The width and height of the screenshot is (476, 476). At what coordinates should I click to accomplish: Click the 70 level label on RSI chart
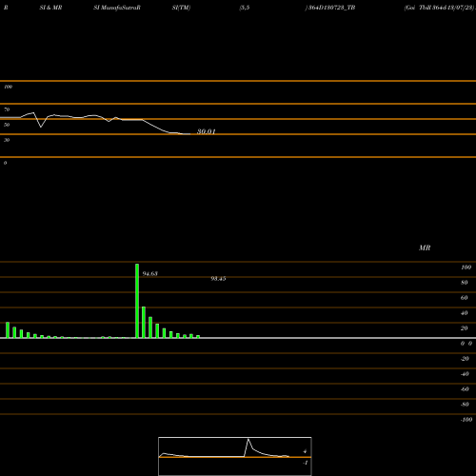click(x=7, y=109)
